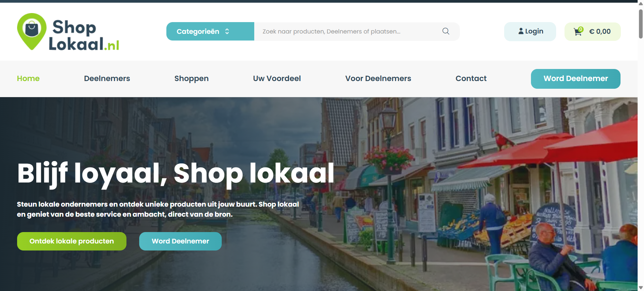The image size is (644, 291).
Task: Open the Voor Deelnemers menu item
Action: (x=378, y=78)
